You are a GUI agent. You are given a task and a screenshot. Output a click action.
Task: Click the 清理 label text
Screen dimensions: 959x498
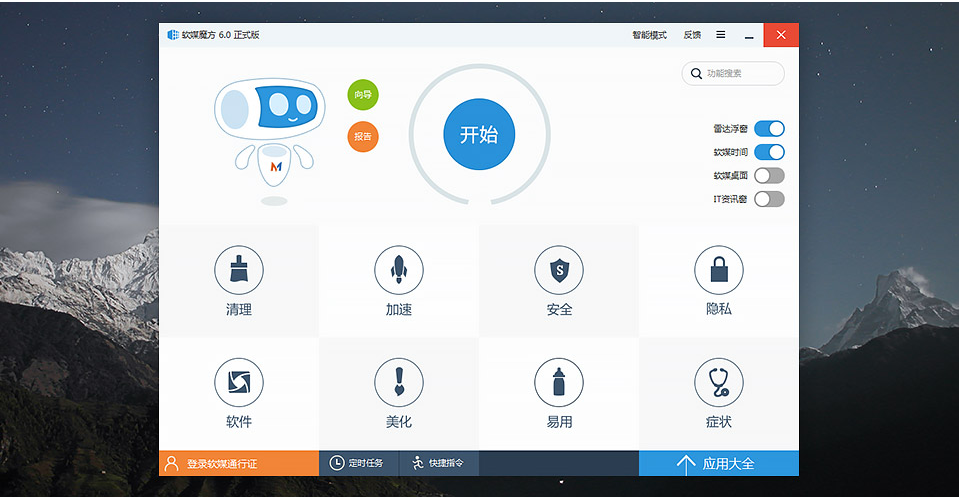point(239,310)
